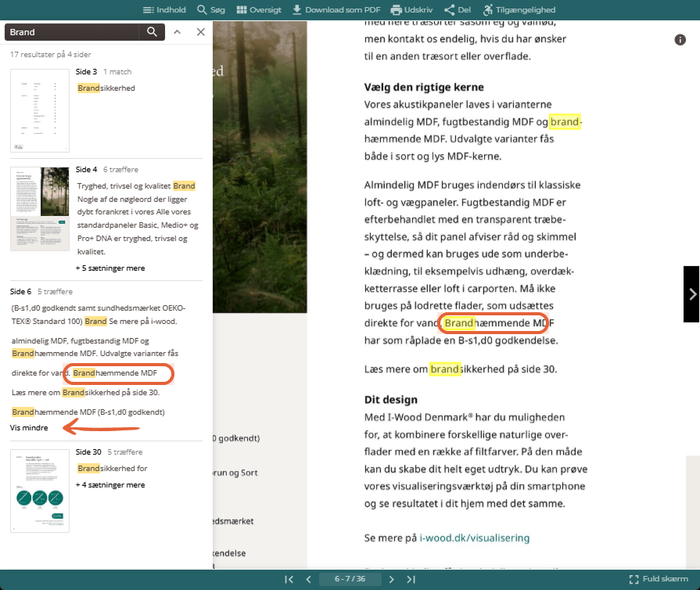
Task: Select 'almindelig MDF, fugtbestandig MDF og' result
Action: coord(95,347)
